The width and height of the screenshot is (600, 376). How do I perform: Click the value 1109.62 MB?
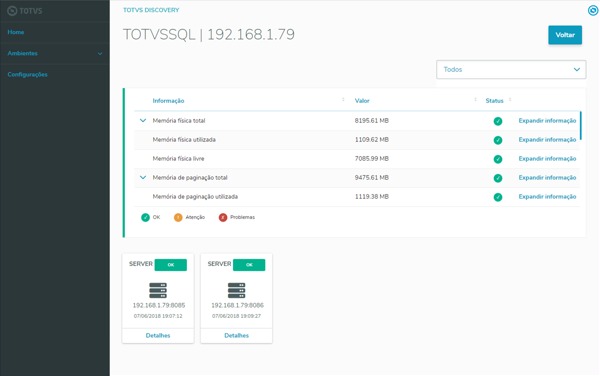tap(372, 140)
